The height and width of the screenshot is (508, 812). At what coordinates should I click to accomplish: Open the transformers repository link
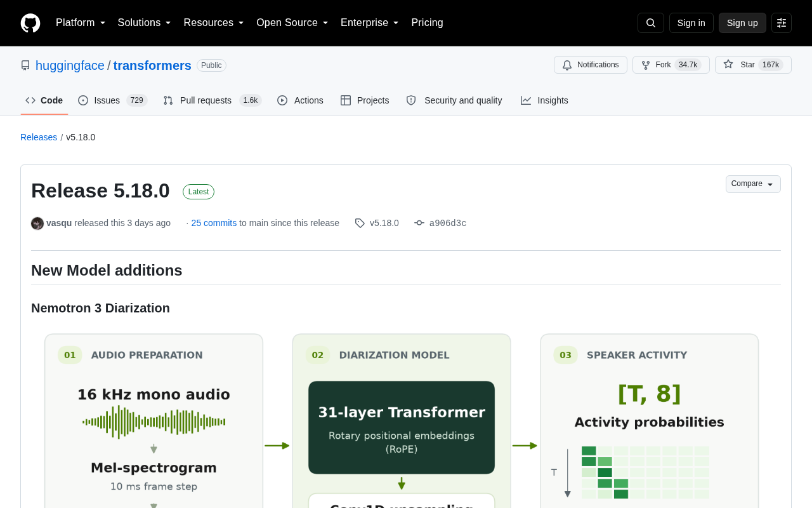coord(152,65)
